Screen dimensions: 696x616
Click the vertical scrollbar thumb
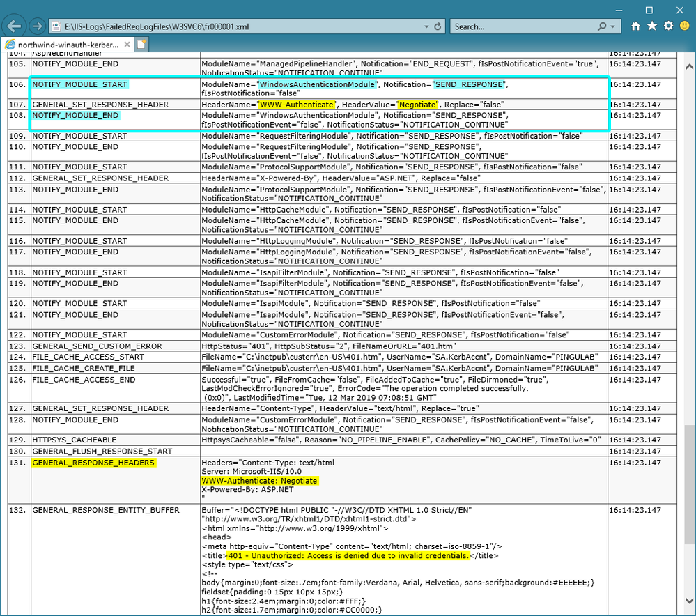tap(689, 484)
